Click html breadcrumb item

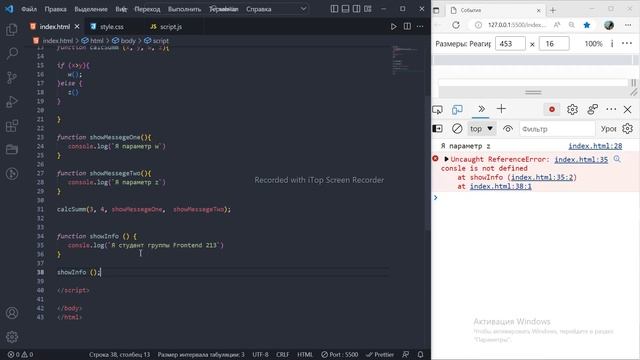(x=93, y=41)
